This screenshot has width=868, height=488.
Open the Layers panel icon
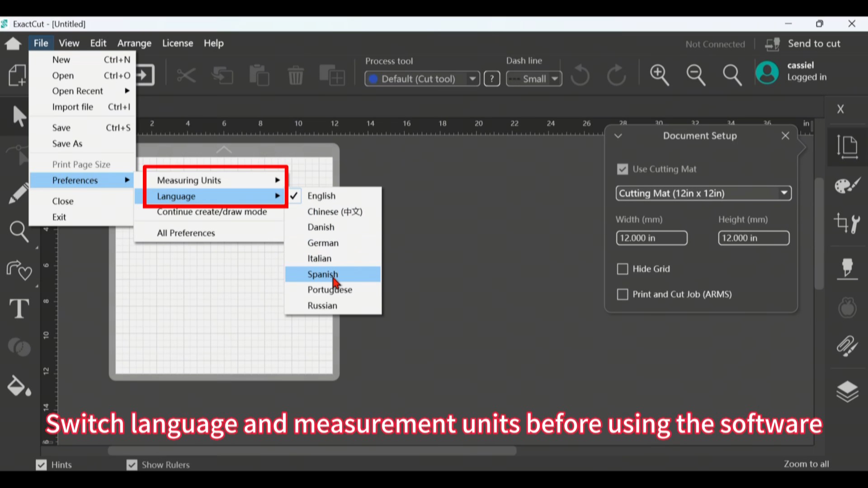coord(847,391)
